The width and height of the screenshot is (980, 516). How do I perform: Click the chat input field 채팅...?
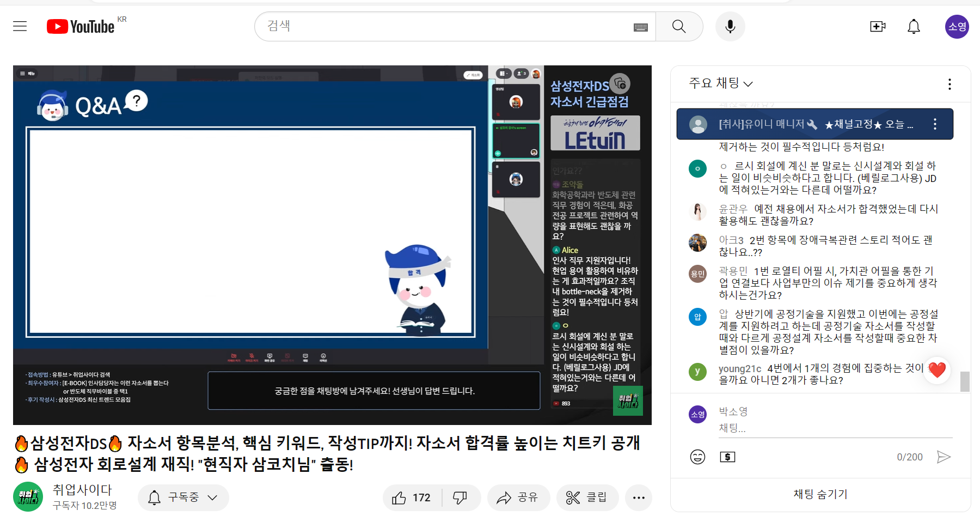pyautogui.click(x=835, y=428)
